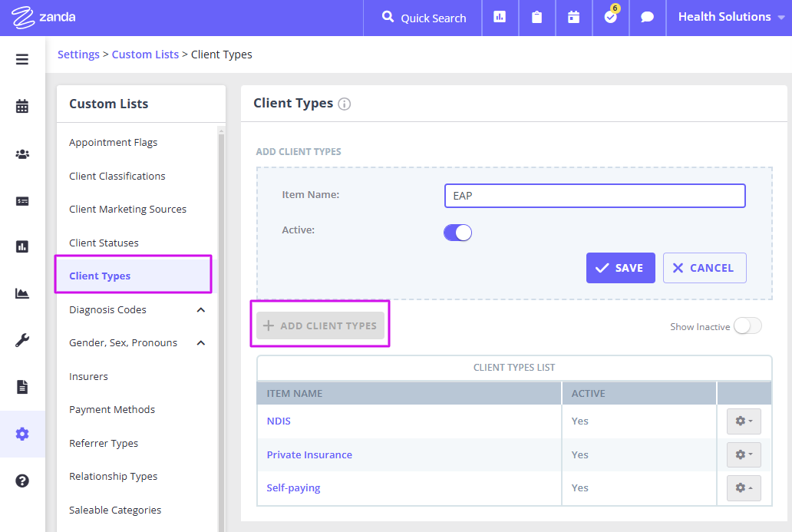Select the wrench tools icon in the sidebar
Image resolution: width=792 pixels, height=532 pixels.
(x=22, y=340)
